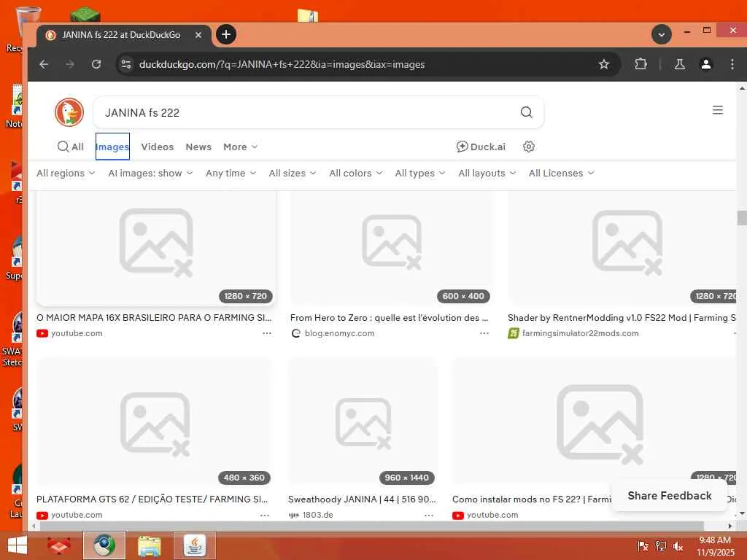Click the vertical scrollbar thumb
Image resolution: width=747 pixels, height=560 pixels.
742,217
